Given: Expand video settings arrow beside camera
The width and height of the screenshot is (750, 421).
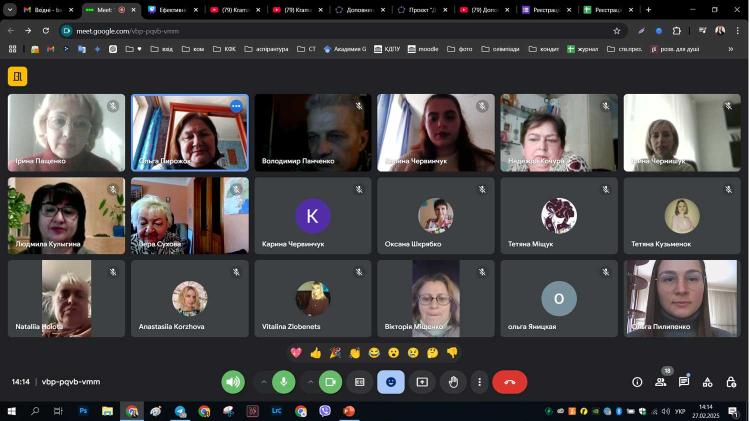Looking at the screenshot, I should point(309,382).
